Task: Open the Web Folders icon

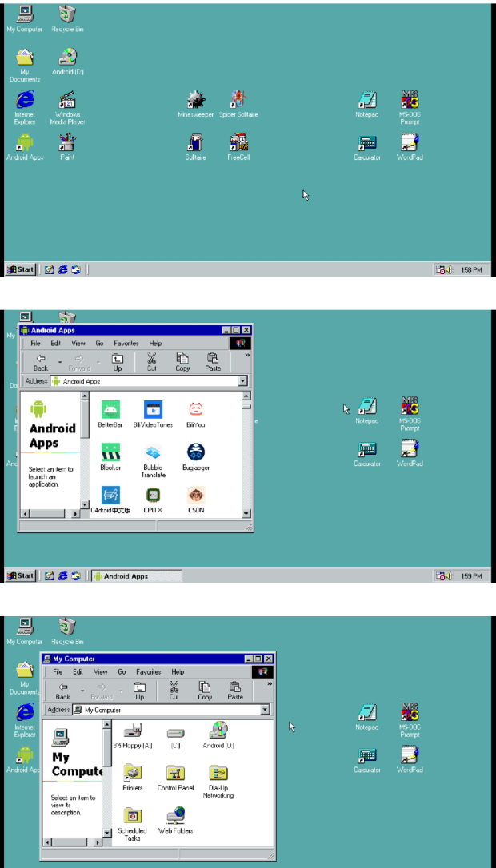Action: pyautogui.click(x=175, y=815)
